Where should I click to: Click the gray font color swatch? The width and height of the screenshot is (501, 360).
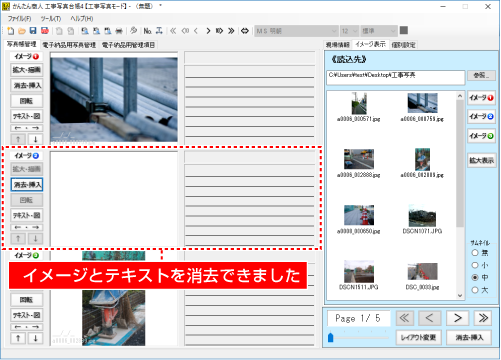coord(404,31)
